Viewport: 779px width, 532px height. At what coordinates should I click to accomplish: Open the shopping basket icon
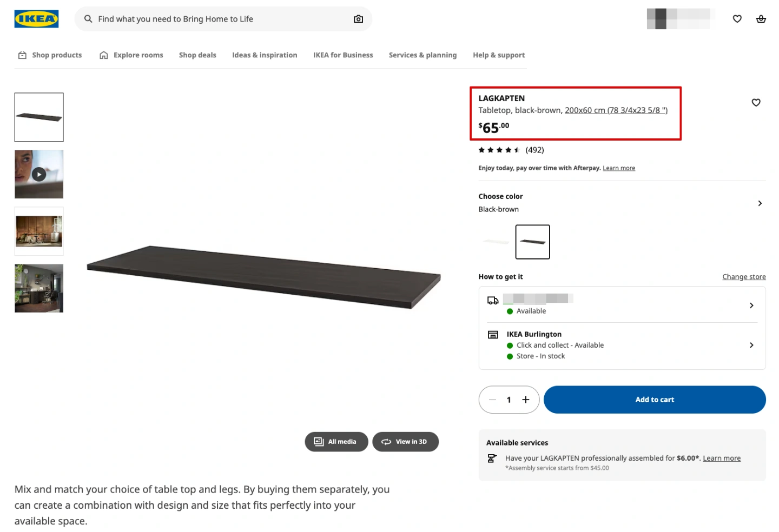(761, 19)
